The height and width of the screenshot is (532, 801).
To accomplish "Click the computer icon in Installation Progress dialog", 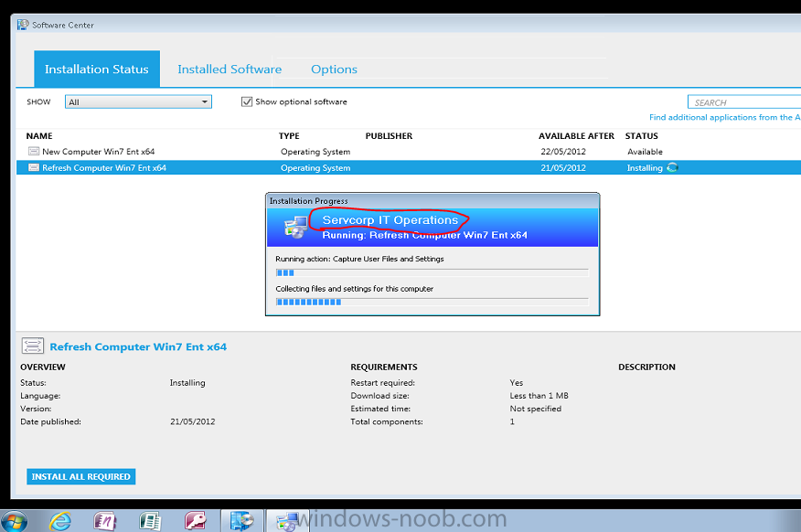I will [x=295, y=228].
